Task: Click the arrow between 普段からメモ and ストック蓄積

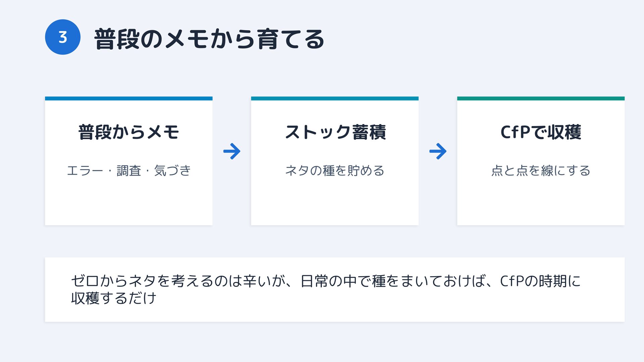Action: (x=232, y=152)
